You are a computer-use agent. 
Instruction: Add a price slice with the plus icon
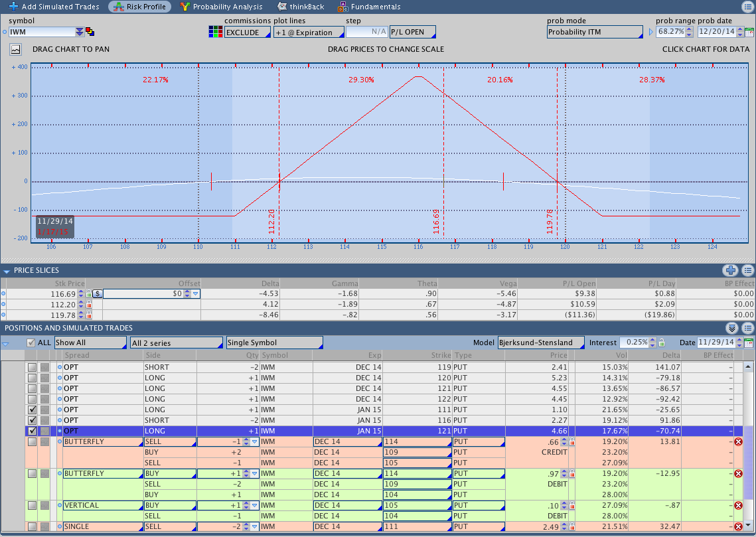(731, 270)
